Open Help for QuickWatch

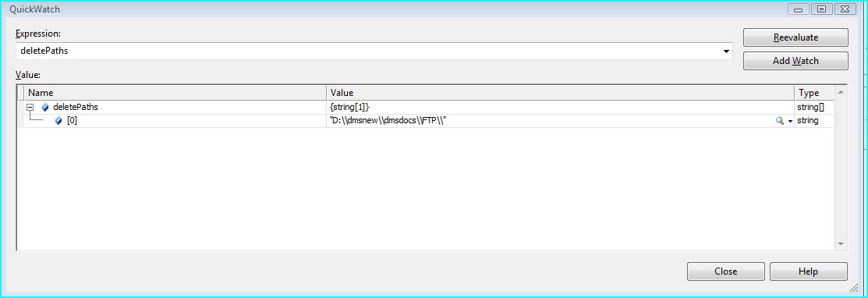point(808,271)
